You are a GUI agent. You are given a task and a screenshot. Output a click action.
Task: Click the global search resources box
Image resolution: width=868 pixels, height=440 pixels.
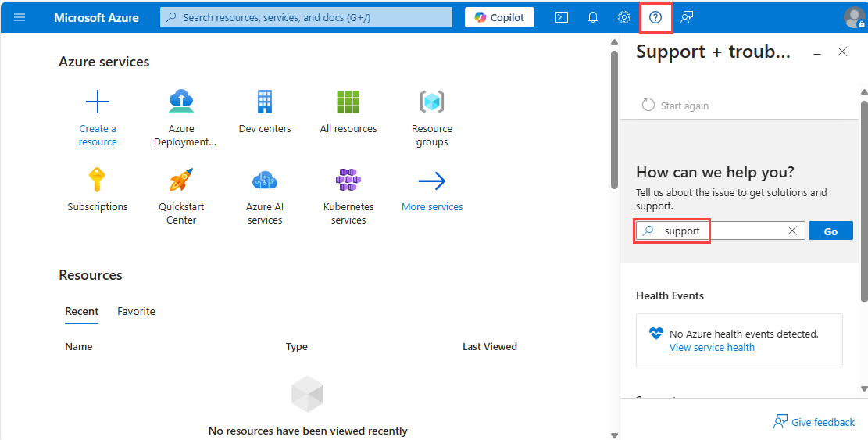[306, 17]
